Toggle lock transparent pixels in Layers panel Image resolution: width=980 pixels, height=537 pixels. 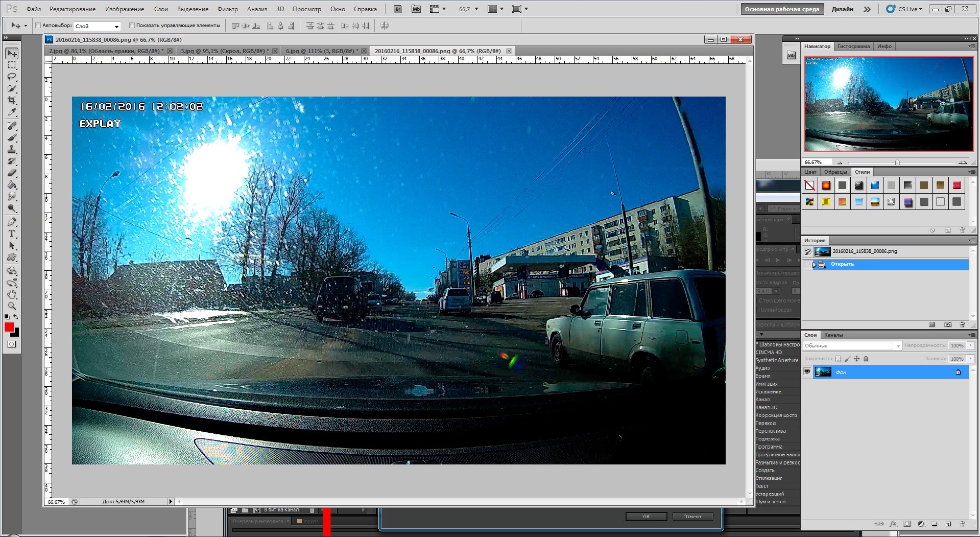coord(838,359)
